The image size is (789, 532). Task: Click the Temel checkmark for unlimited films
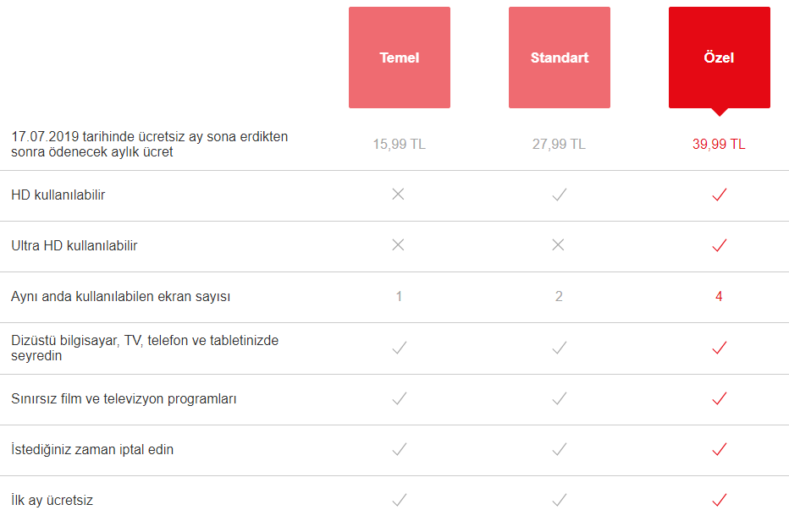click(399, 398)
